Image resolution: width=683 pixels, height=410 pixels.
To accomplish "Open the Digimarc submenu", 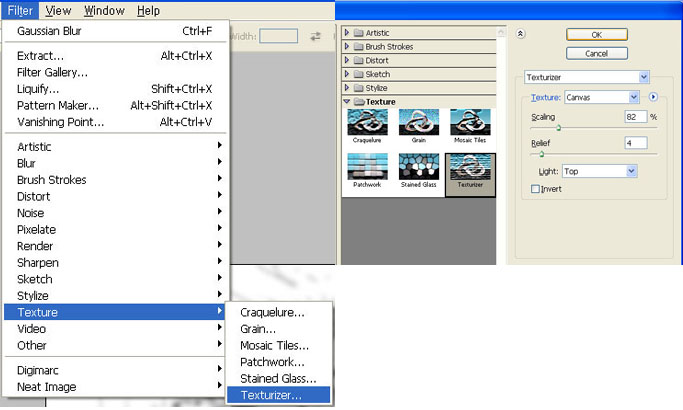I will [115, 370].
